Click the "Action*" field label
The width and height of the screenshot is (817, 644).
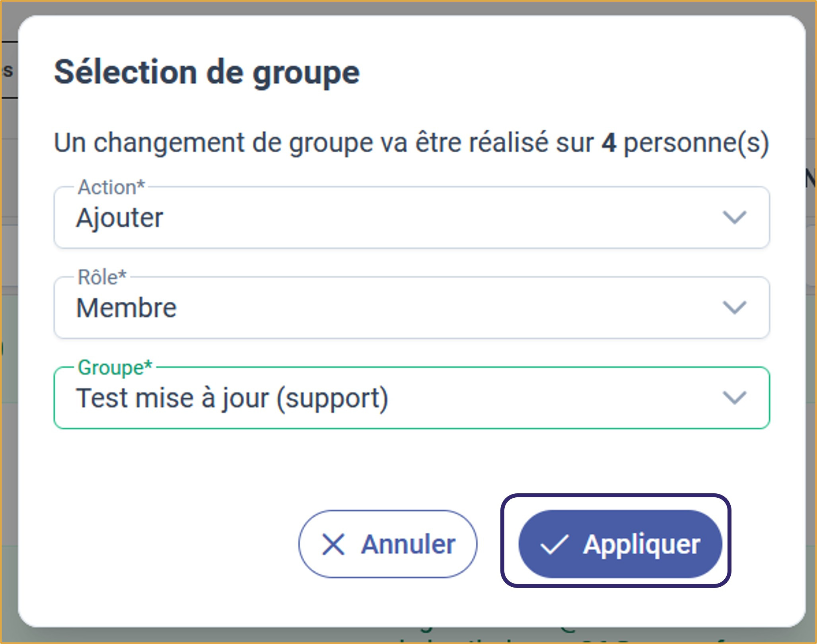(111, 187)
